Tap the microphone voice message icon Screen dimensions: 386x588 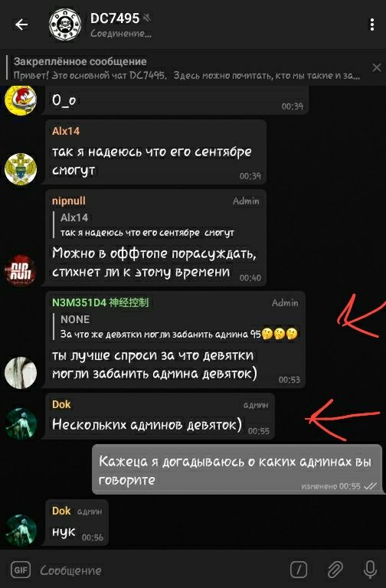(370, 570)
